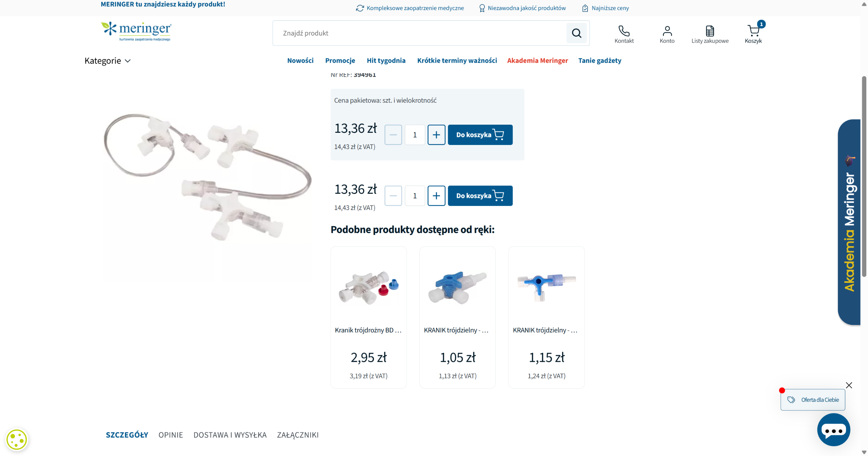This screenshot has width=868, height=456.
Task: Switch to the OPINIE tab
Action: pyautogui.click(x=171, y=435)
